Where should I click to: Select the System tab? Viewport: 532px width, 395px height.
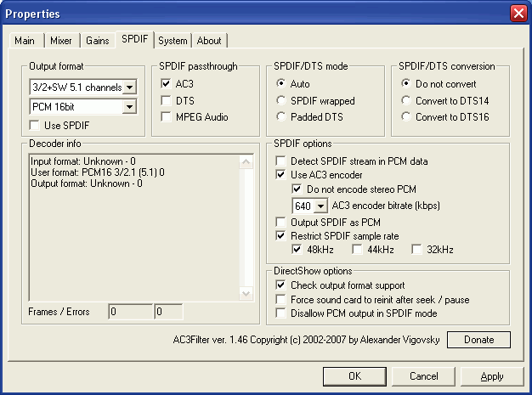coord(173,40)
